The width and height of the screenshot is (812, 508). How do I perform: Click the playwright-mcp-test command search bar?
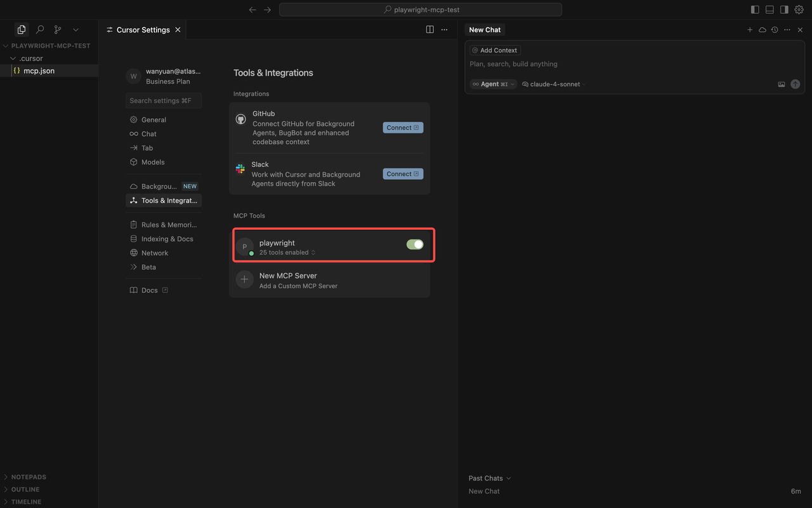pyautogui.click(x=421, y=10)
